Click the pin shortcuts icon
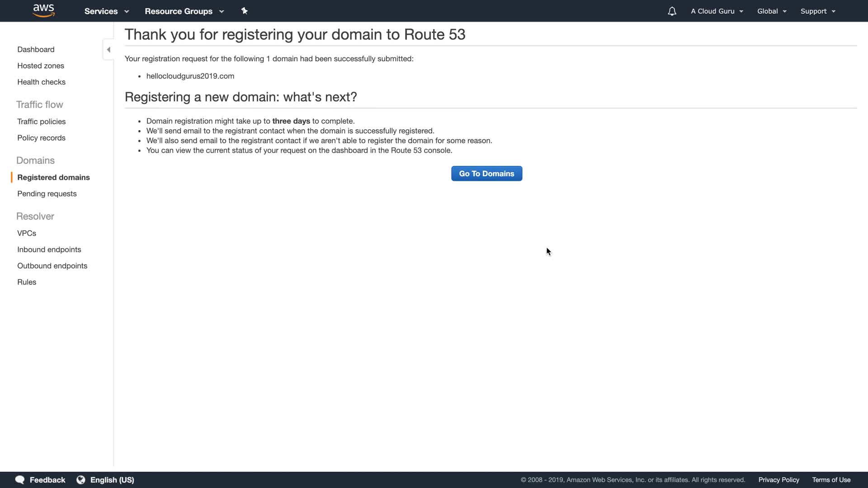 (245, 11)
